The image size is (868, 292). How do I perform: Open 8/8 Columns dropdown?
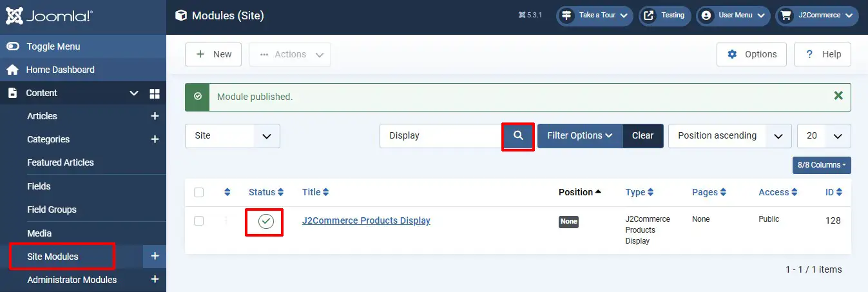tap(822, 165)
